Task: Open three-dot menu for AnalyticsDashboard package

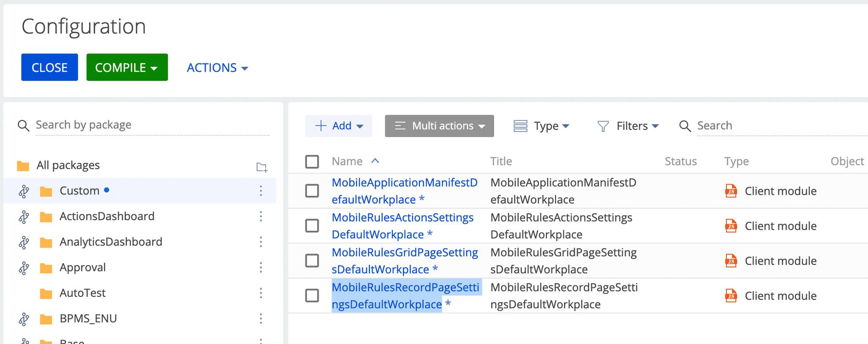Action: [261, 242]
